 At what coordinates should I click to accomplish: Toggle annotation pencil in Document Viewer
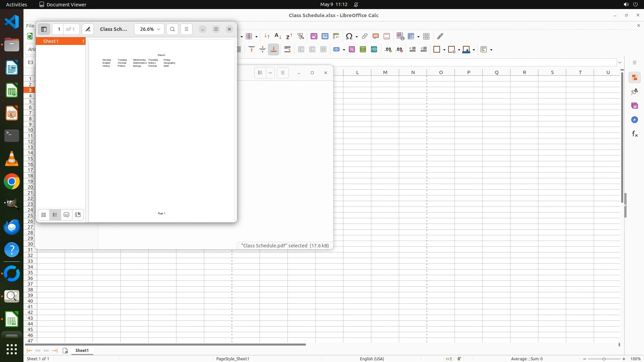[88, 29]
